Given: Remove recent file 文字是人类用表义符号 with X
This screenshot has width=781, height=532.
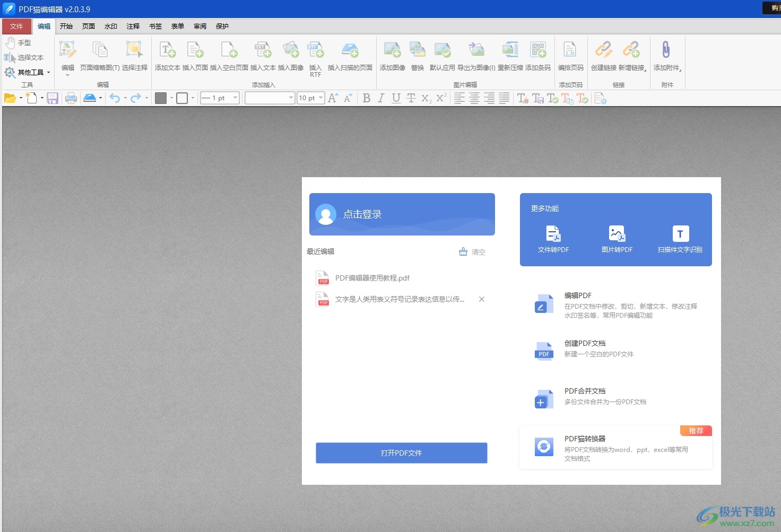Looking at the screenshot, I should [482, 299].
